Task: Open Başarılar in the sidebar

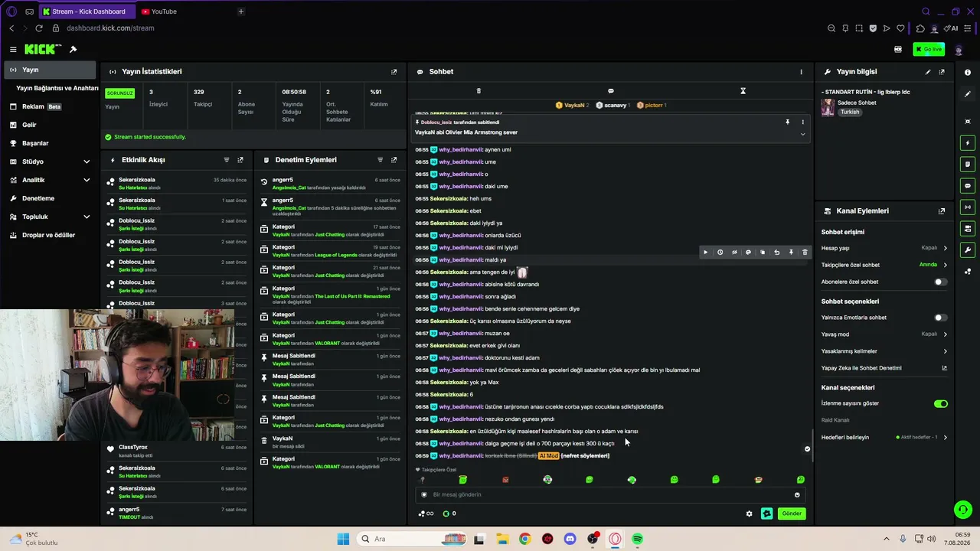Action: 51,143
